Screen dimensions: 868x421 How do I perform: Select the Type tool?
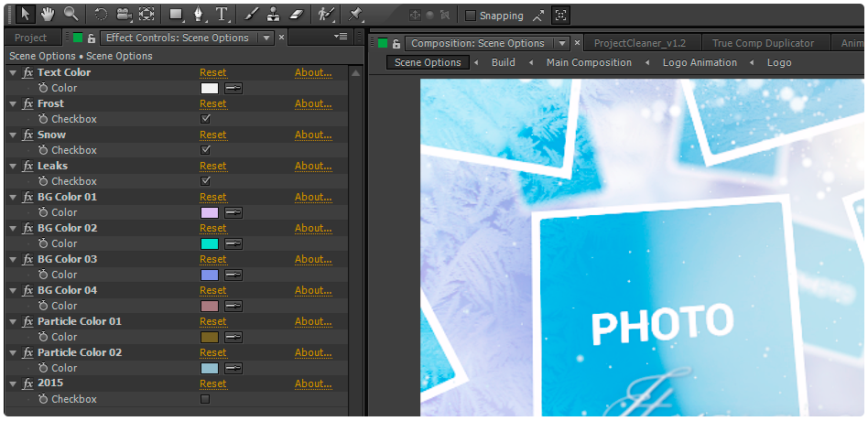coord(222,14)
